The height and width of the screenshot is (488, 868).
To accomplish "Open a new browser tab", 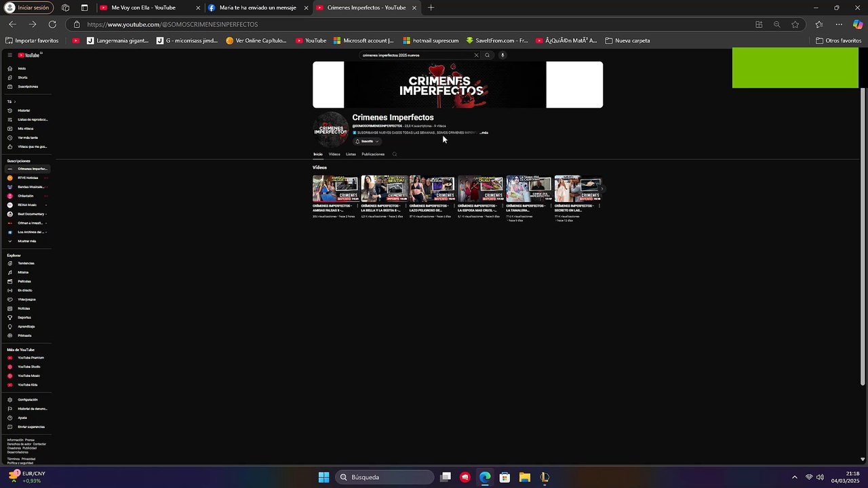I will click(431, 7).
